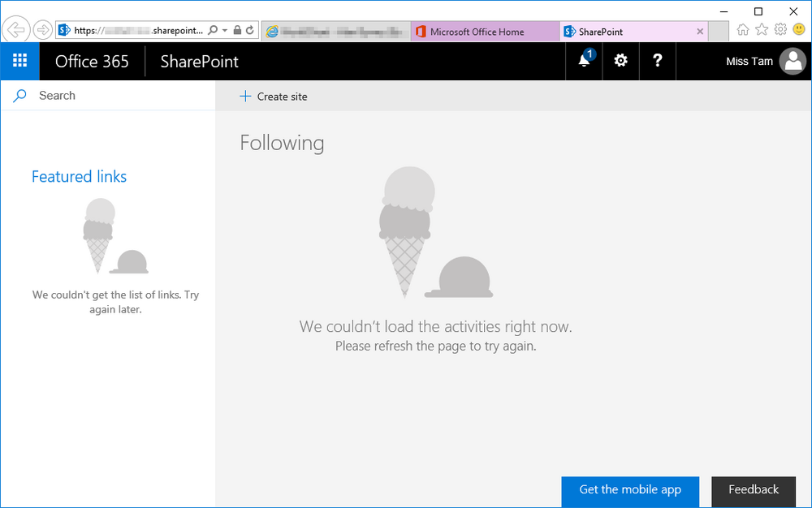Click the security lock icon
Viewport: 812px width, 508px height.
point(237,30)
